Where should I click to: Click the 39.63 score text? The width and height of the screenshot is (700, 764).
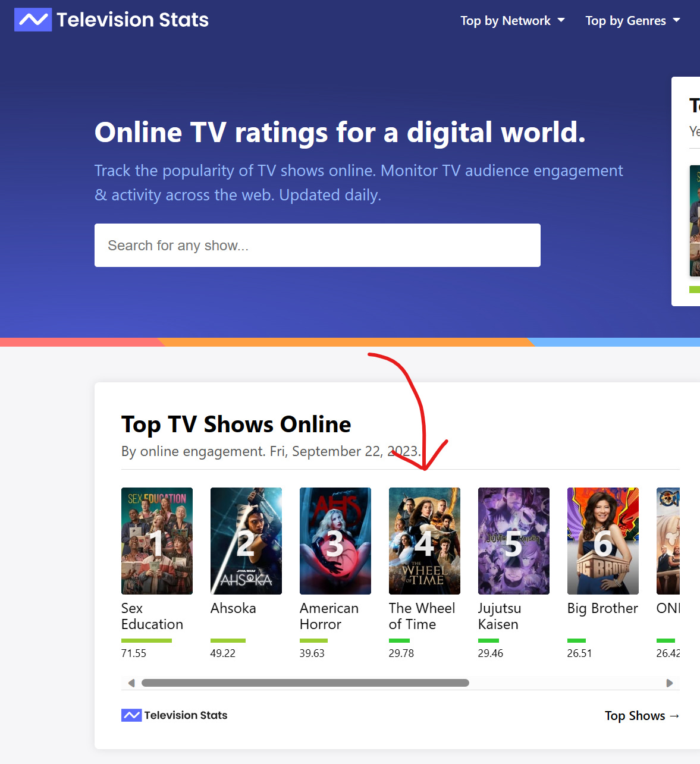click(312, 653)
